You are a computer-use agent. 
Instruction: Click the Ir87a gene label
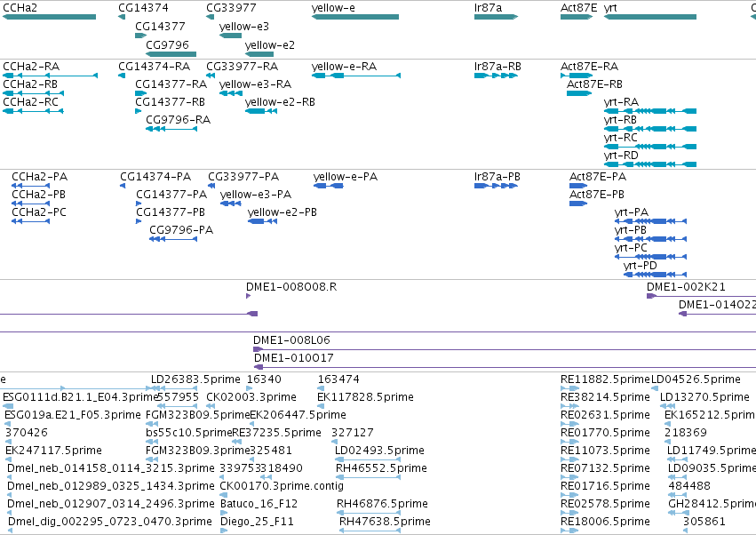(x=488, y=8)
